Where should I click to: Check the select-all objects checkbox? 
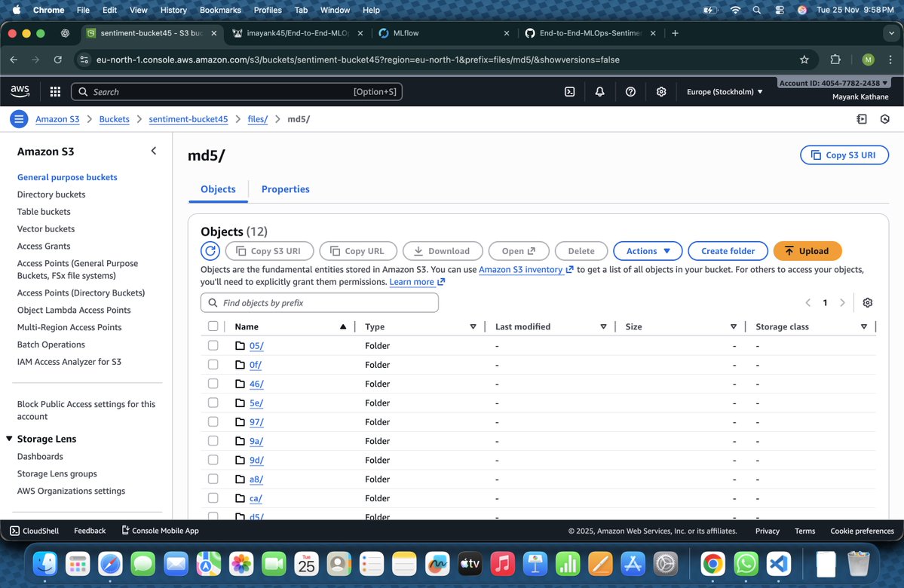[213, 326]
